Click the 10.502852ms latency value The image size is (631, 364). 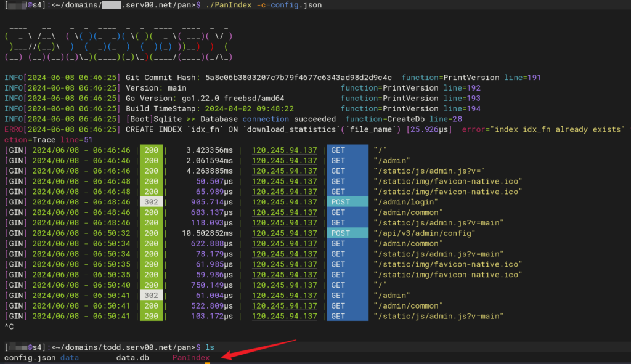tap(208, 233)
